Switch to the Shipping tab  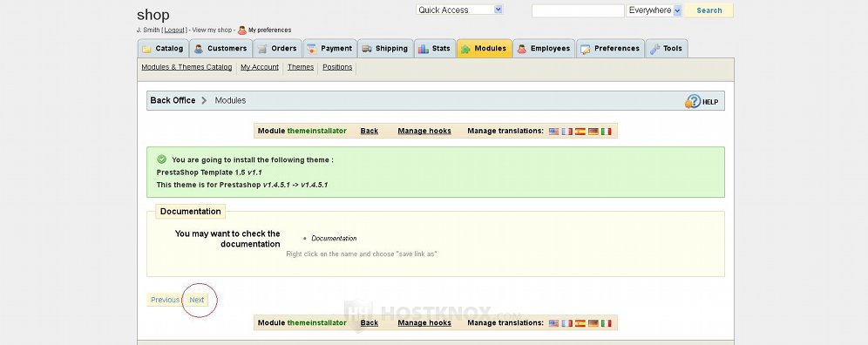(385, 48)
